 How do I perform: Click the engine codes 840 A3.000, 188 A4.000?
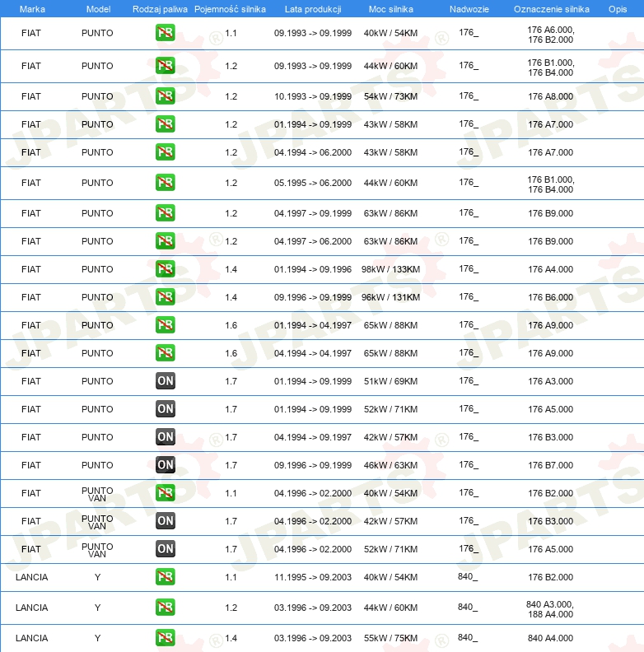550,609
